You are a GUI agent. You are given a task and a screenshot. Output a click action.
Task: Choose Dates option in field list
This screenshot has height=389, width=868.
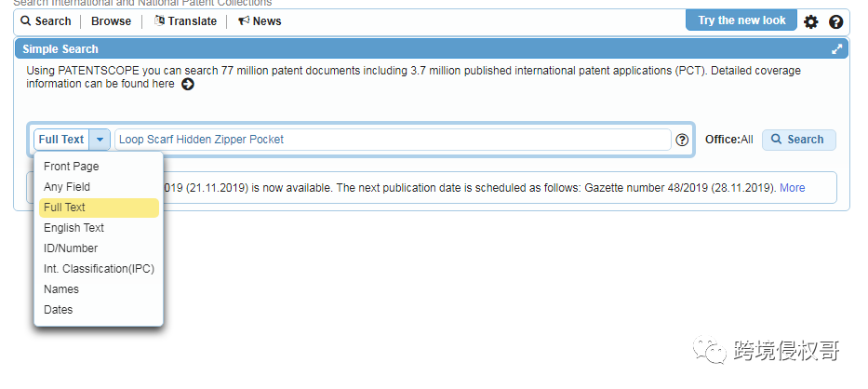click(99, 310)
